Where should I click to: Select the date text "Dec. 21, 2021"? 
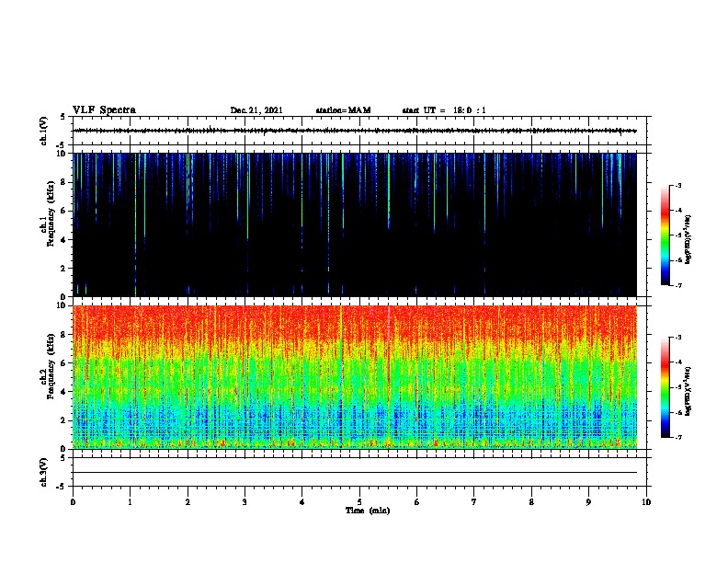click(256, 110)
